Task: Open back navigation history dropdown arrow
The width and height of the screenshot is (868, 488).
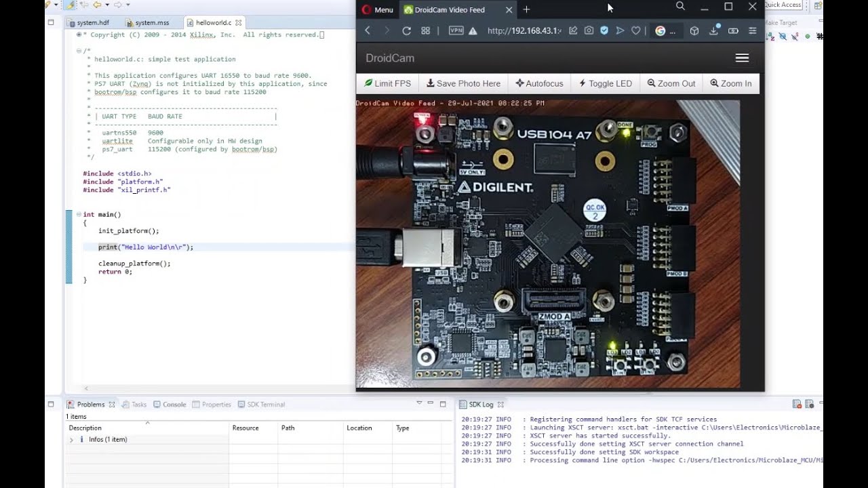Action: [x=106, y=5]
